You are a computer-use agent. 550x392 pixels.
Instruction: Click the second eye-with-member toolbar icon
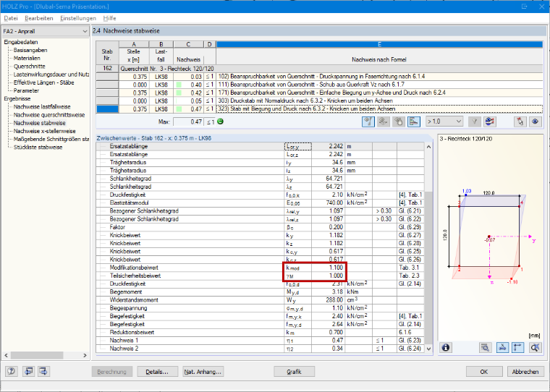click(383, 122)
